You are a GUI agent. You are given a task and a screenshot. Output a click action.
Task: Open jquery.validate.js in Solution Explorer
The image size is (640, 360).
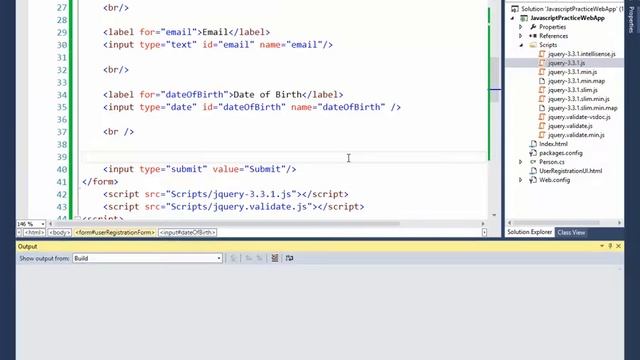click(x=570, y=126)
